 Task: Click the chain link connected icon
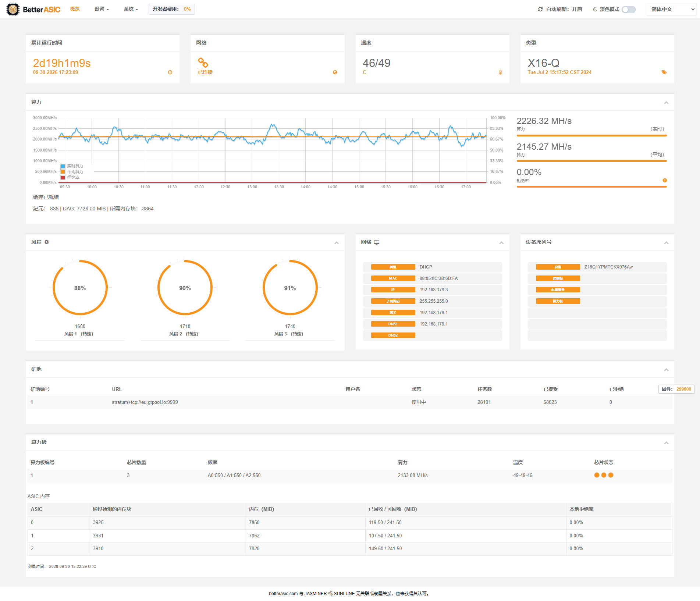(203, 63)
